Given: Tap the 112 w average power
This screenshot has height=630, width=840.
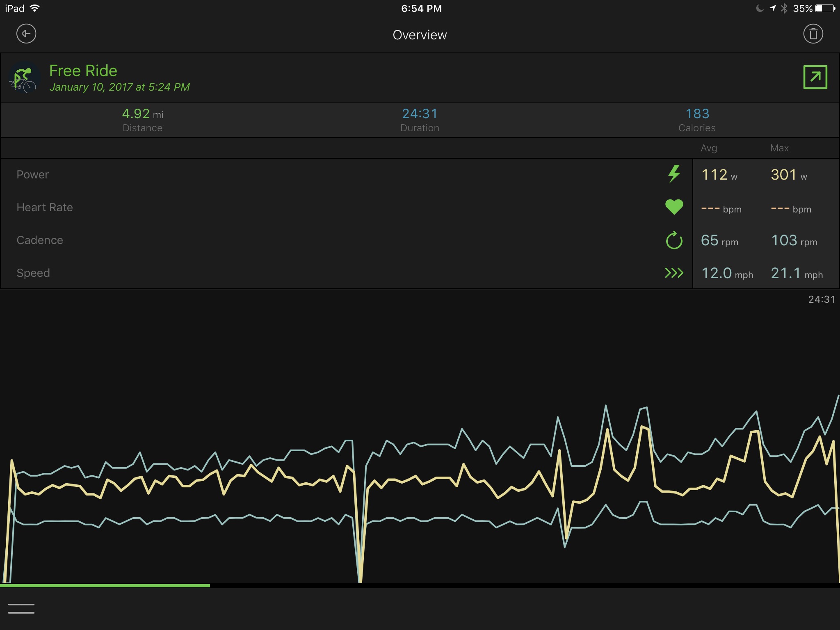Looking at the screenshot, I should (719, 175).
